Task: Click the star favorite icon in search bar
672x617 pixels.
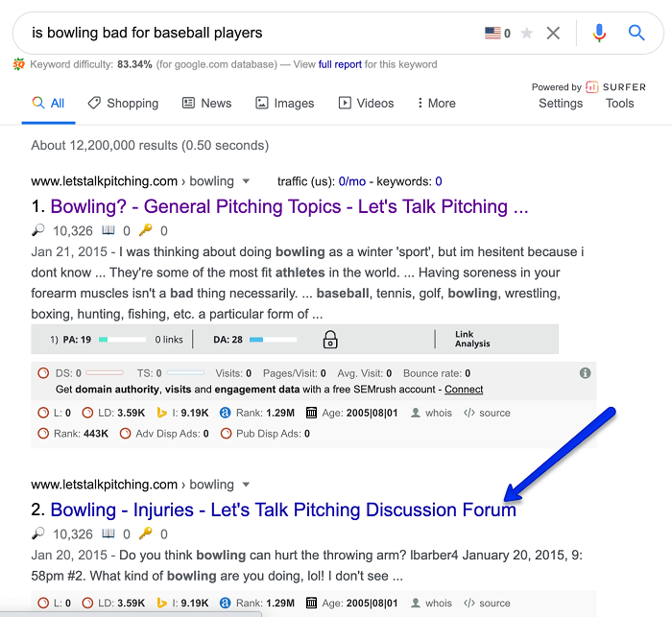Action: [x=527, y=33]
